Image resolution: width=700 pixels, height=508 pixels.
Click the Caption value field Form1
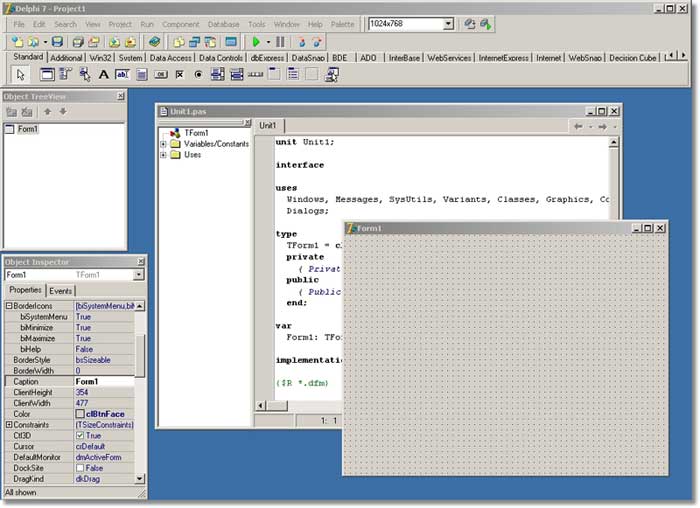pyautogui.click(x=104, y=382)
